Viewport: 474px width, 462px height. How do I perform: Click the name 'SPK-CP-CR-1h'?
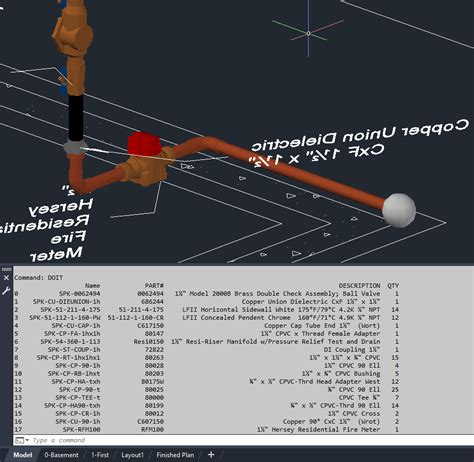click(x=78, y=414)
